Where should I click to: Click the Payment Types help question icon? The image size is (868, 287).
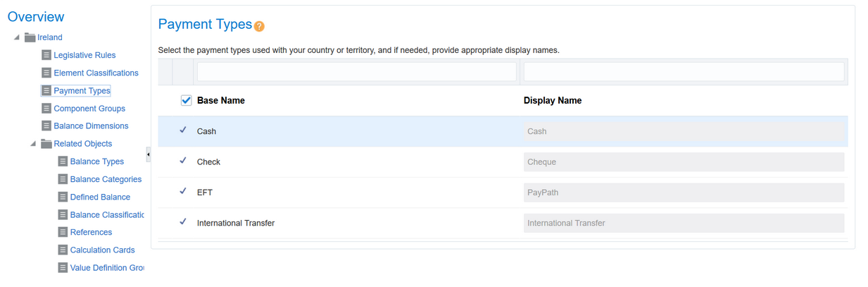pos(259,27)
